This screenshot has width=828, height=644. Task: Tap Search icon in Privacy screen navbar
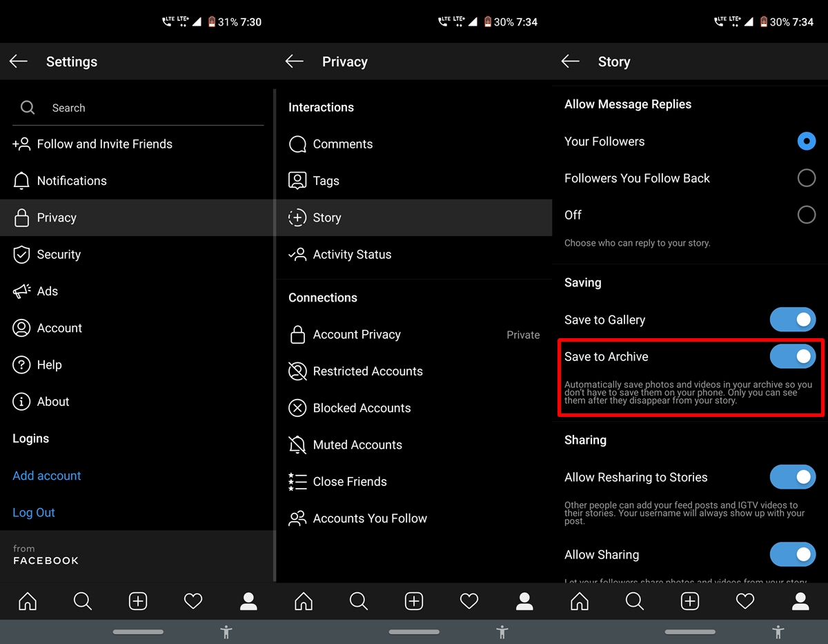[x=359, y=601]
